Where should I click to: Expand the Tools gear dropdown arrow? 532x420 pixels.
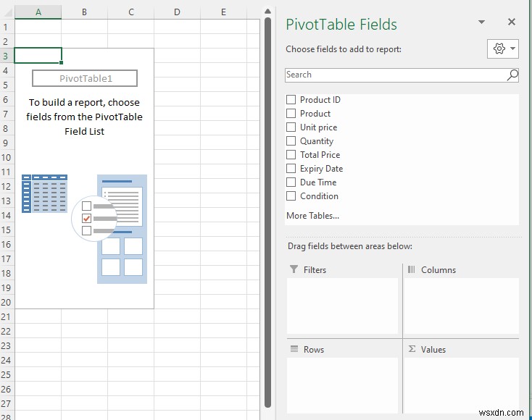[512, 49]
